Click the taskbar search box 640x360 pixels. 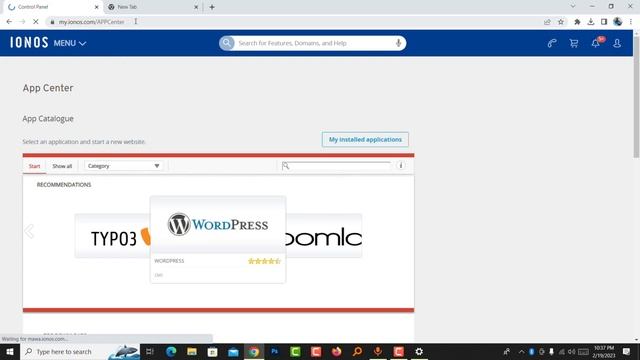[80, 351]
